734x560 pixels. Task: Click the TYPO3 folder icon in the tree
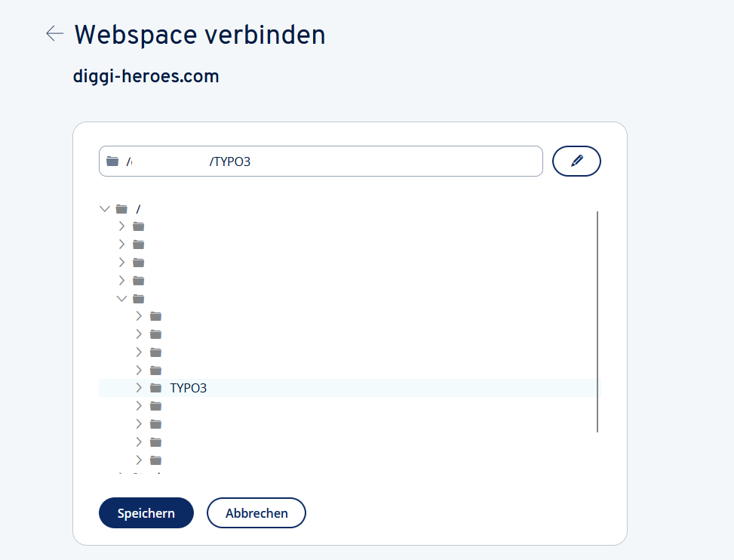point(155,388)
